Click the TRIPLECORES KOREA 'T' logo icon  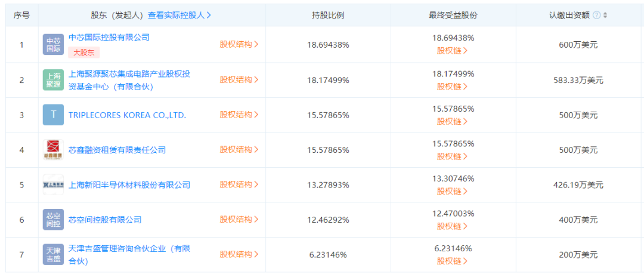point(54,115)
